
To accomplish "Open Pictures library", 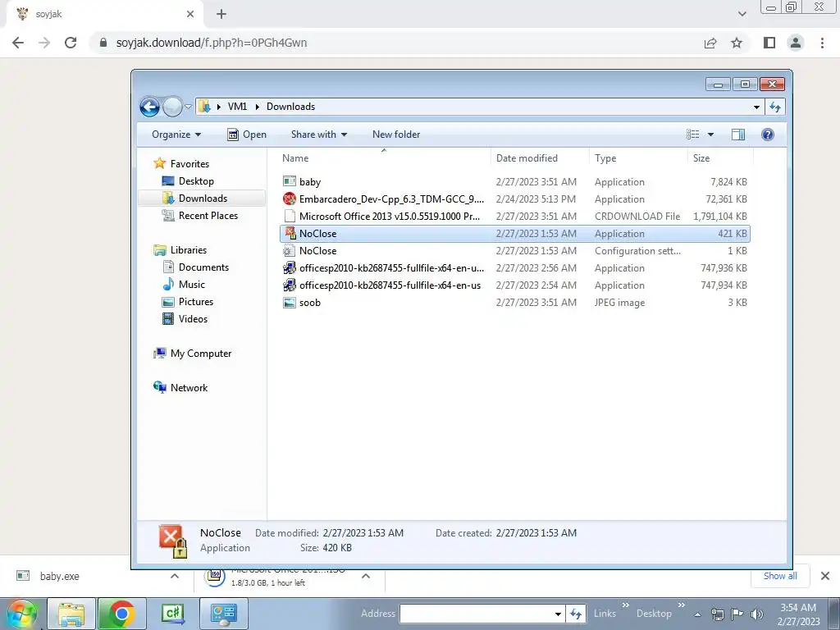I will click(x=195, y=302).
